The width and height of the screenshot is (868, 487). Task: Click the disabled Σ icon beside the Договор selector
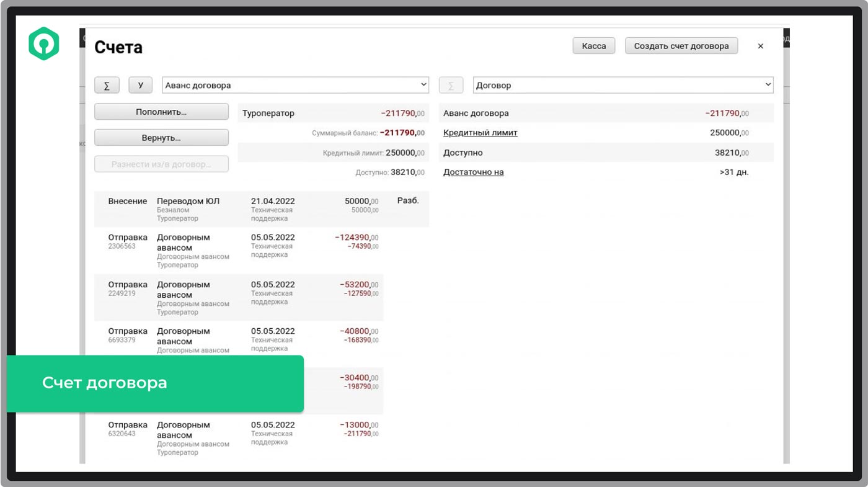(451, 85)
